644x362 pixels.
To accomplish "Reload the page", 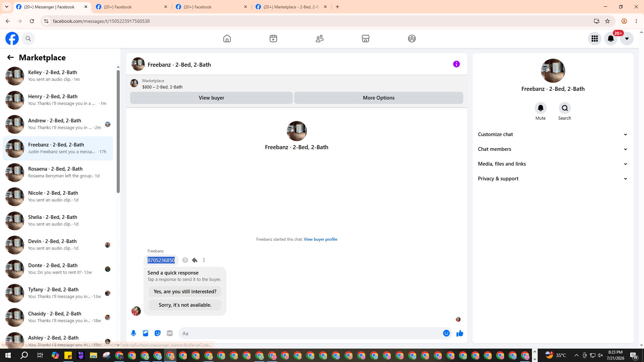I will point(32,21).
